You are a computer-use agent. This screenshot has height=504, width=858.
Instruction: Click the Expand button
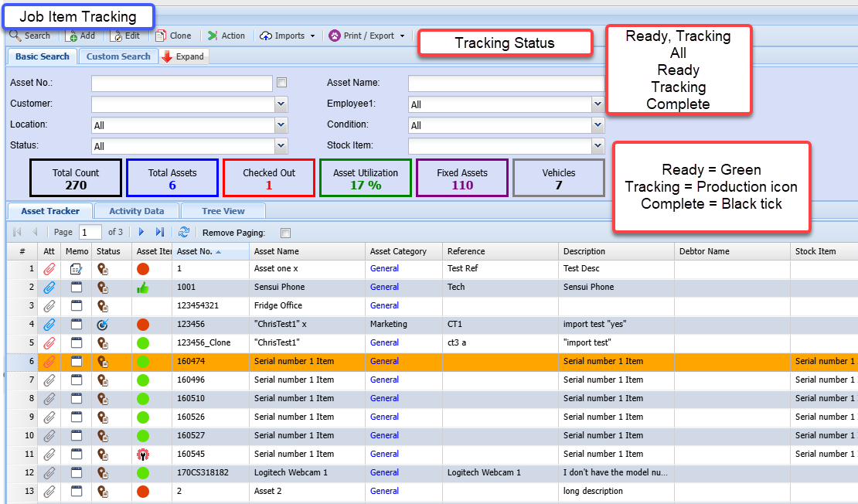(183, 56)
